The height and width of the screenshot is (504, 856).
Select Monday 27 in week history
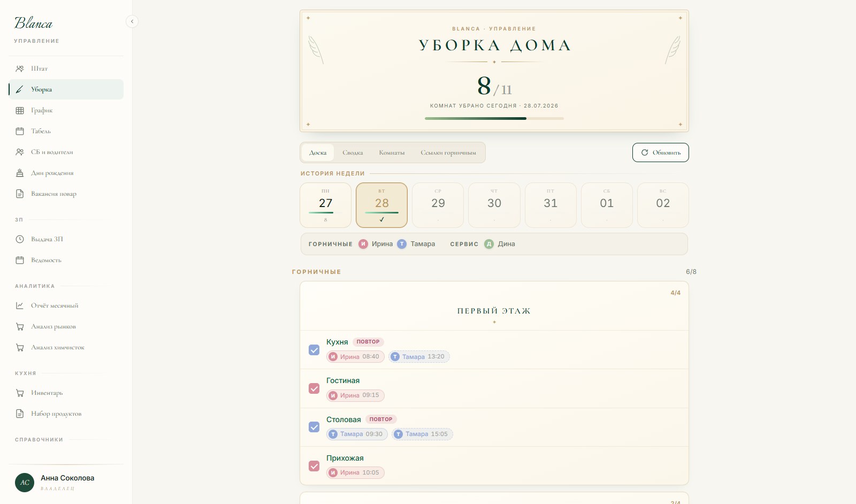[326, 205]
